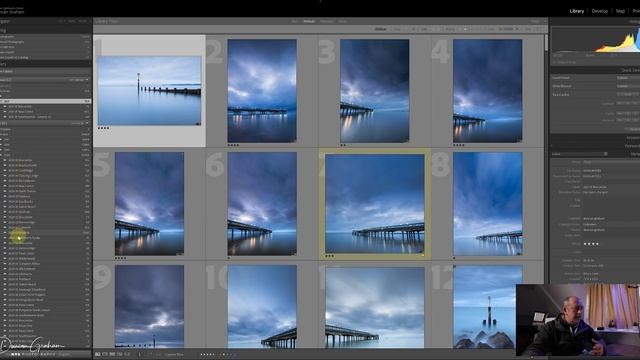Select thumbnail 9 in the bottom row
This screenshot has height=360, width=640.
149,307
